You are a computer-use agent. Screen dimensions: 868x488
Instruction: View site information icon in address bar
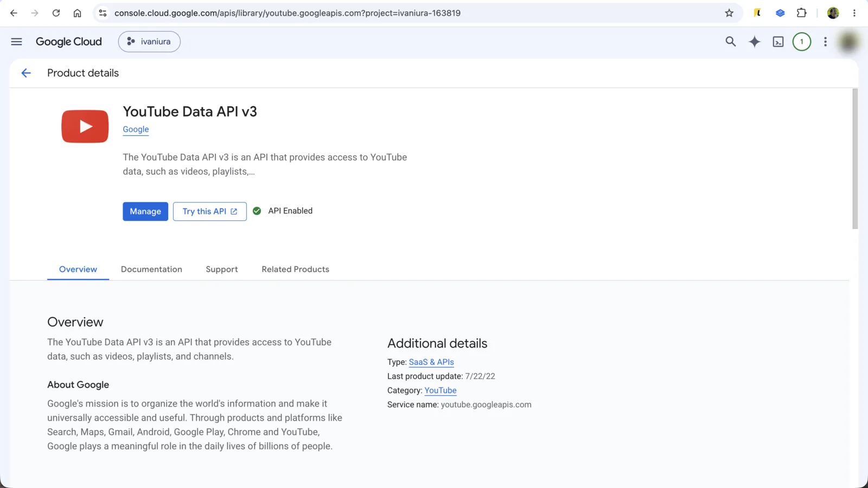pos(103,13)
